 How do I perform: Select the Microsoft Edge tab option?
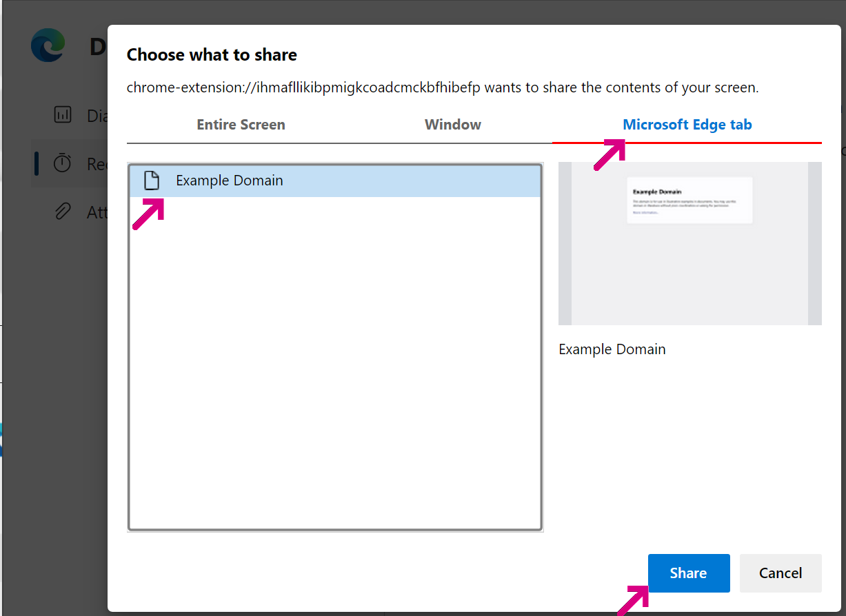687,125
